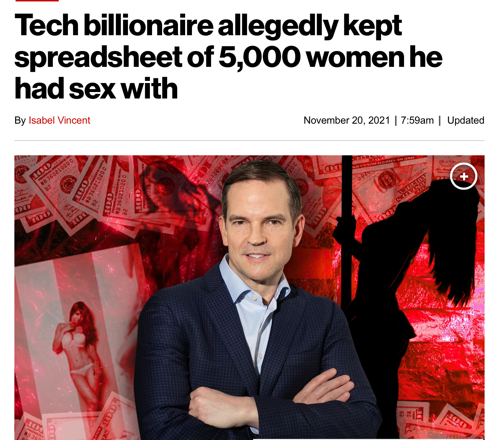Open the main article photo illustration
The width and height of the screenshot is (504, 440).
pyautogui.click(x=249, y=298)
